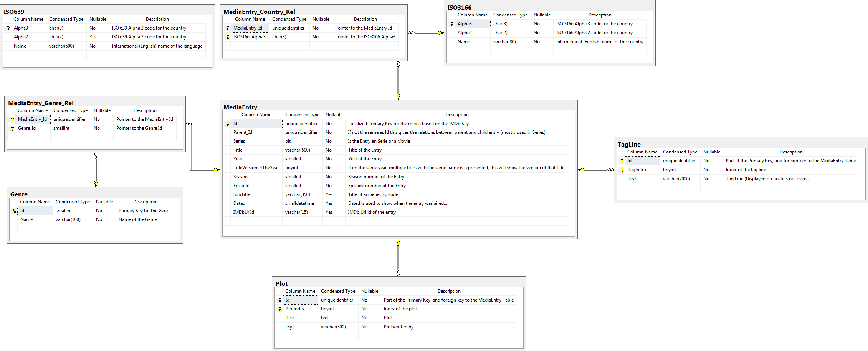Select 'Is the Entry an Serie or a Movie' description
Image resolution: width=868 pixels, height=351 pixels.
point(379,141)
